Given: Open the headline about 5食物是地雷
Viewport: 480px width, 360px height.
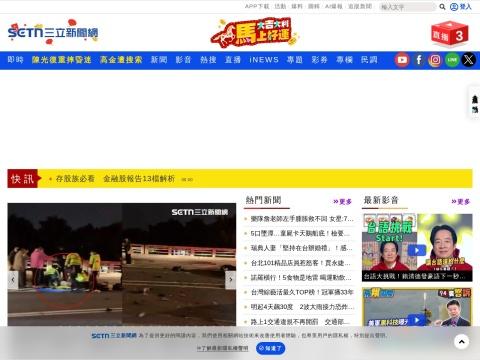Looking at the screenshot, I should [301, 278].
